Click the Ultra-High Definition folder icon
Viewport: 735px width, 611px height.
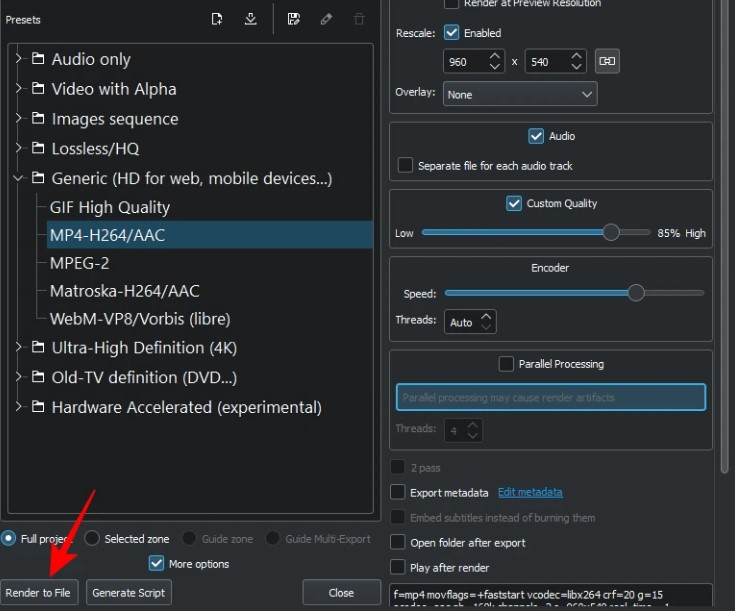[38, 347]
